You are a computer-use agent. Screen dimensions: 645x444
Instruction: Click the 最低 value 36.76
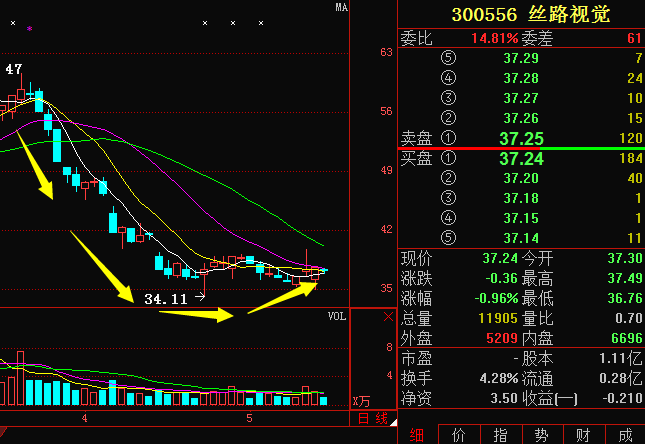[625, 298]
